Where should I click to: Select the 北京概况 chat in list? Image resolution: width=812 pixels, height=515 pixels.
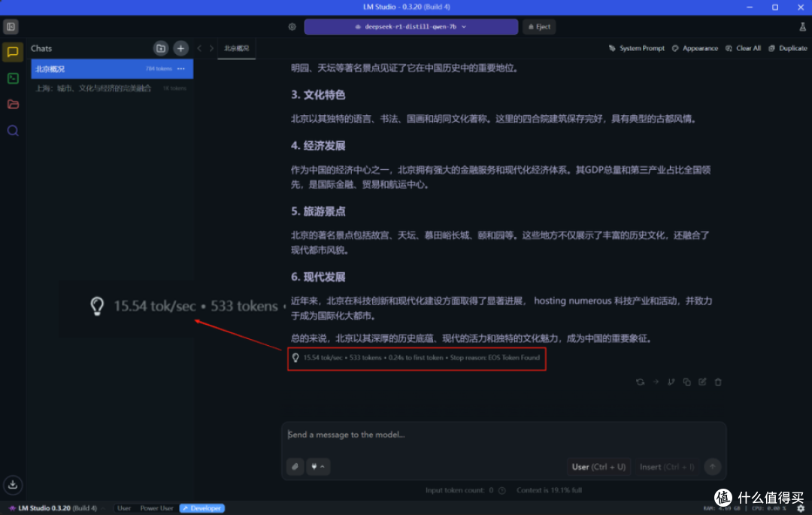click(112, 69)
